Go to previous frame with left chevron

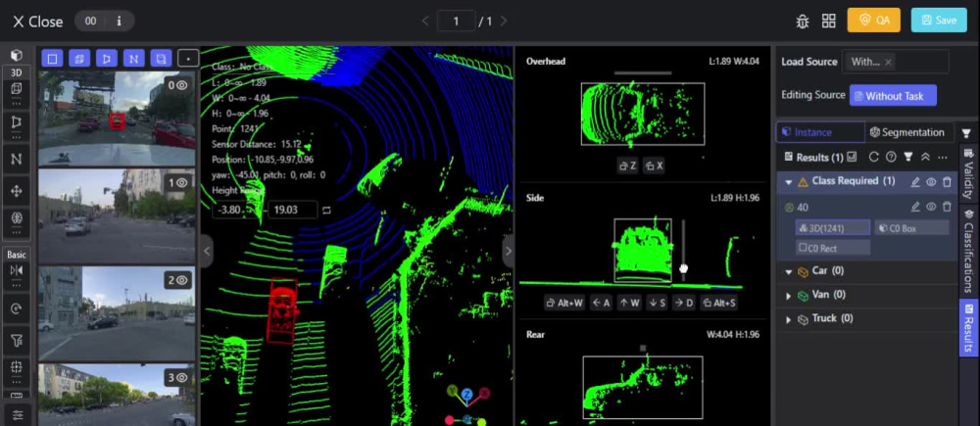425,22
